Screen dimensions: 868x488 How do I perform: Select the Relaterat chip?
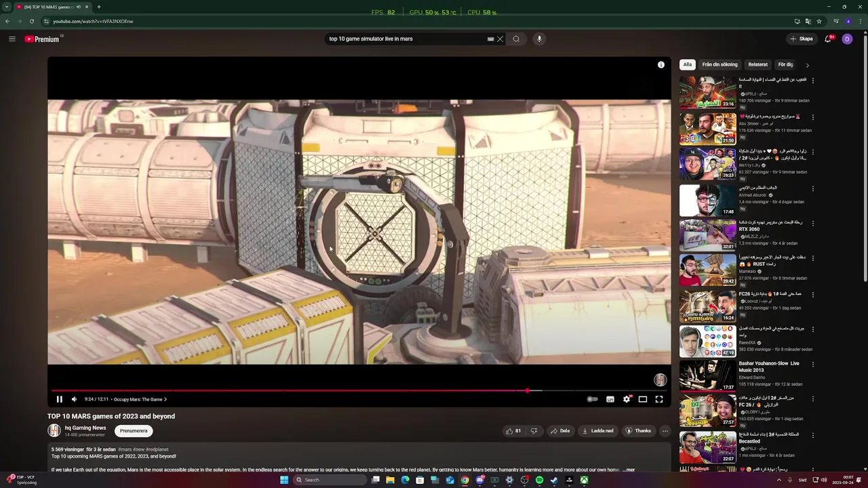coord(758,64)
